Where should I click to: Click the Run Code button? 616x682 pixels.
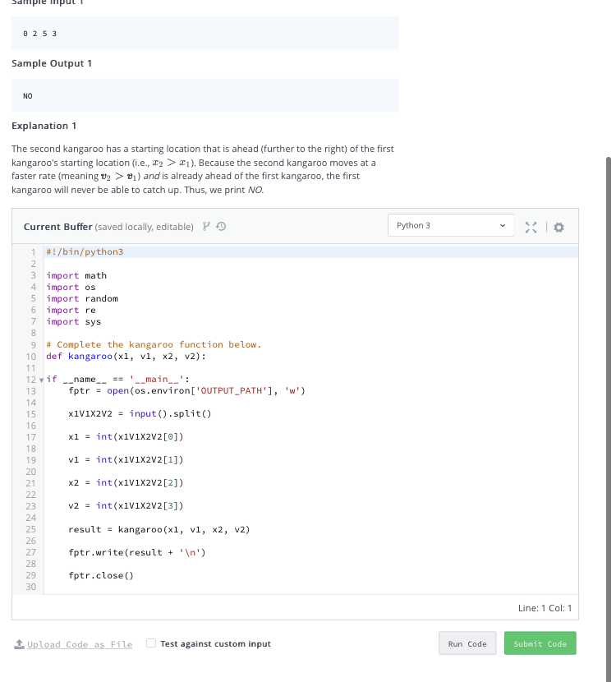click(467, 643)
